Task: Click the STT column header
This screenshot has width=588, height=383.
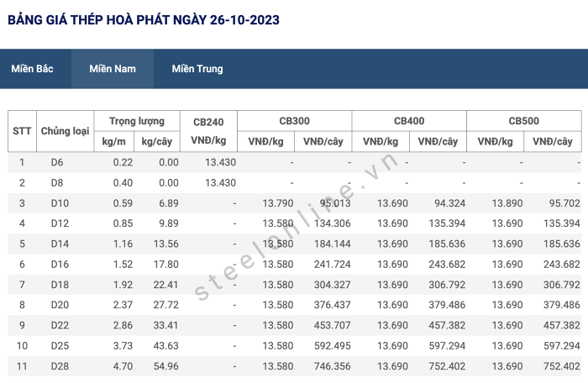Action: (x=22, y=131)
